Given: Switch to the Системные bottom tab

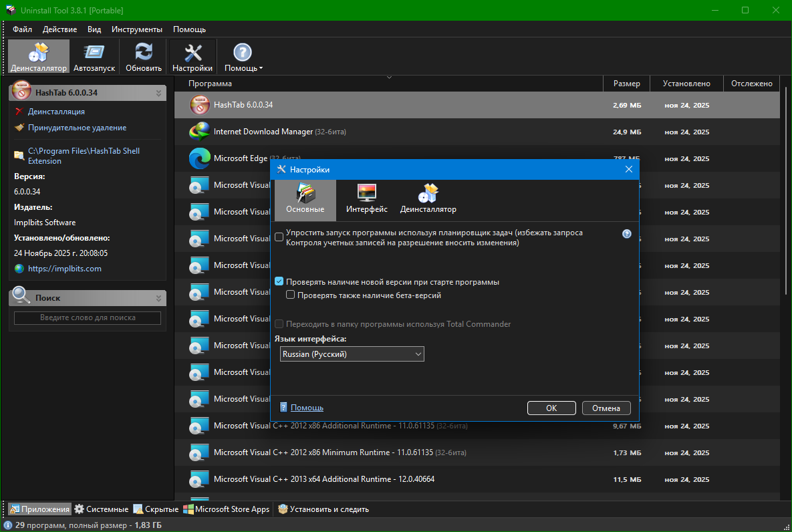Looking at the screenshot, I should (x=102, y=509).
